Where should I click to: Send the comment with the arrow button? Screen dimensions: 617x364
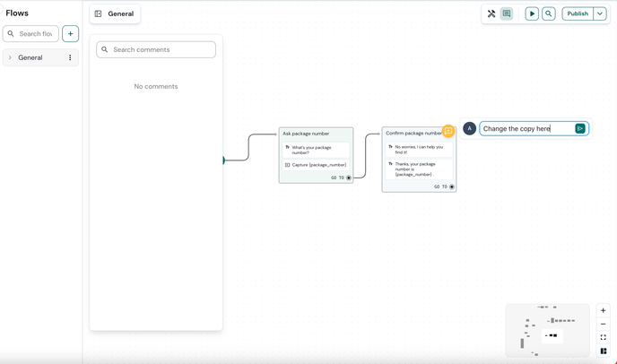580,128
